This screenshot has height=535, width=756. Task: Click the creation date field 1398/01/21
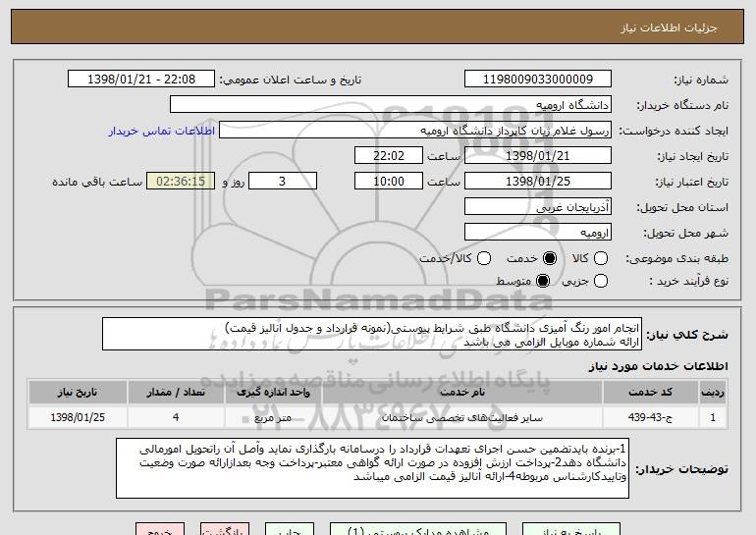pyautogui.click(x=538, y=156)
